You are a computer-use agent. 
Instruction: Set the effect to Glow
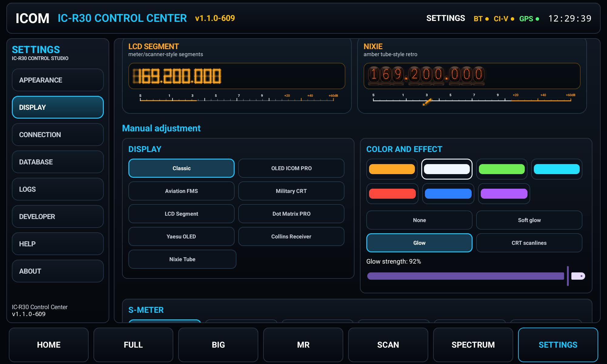click(419, 243)
